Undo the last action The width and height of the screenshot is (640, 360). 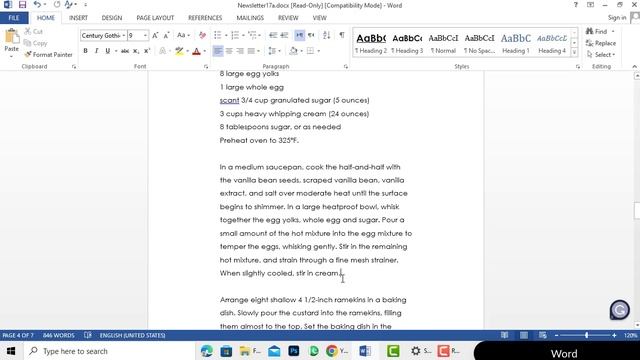click(37, 5)
